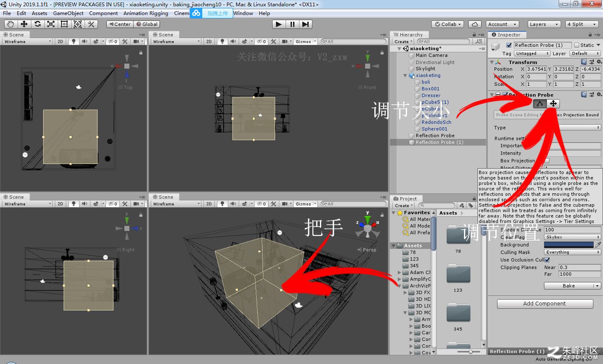Screen dimensions: 603x364
Task: Select the Move tool in the toolbar
Action: pos(24,24)
